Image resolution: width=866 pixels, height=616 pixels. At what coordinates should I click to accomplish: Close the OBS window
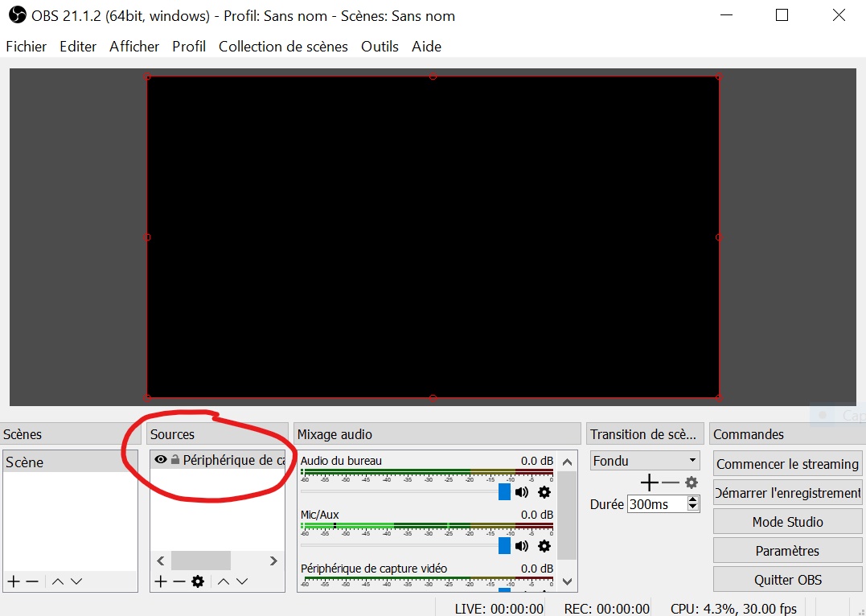[x=839, y=15]
